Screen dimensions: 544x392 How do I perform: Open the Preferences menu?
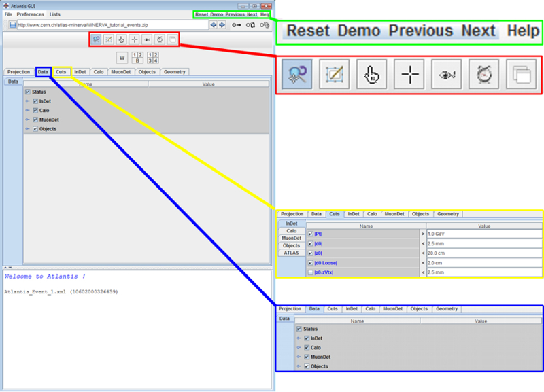coord(31,14)
